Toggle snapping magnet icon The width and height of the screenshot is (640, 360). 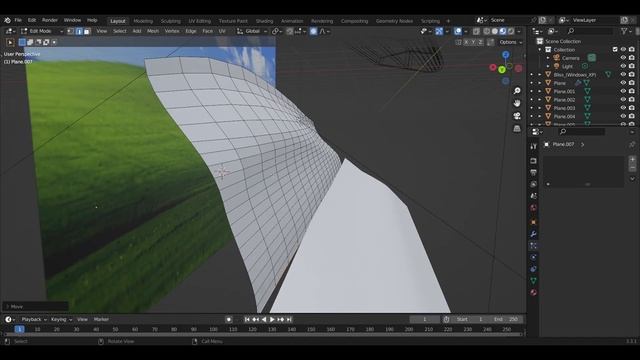289,31
